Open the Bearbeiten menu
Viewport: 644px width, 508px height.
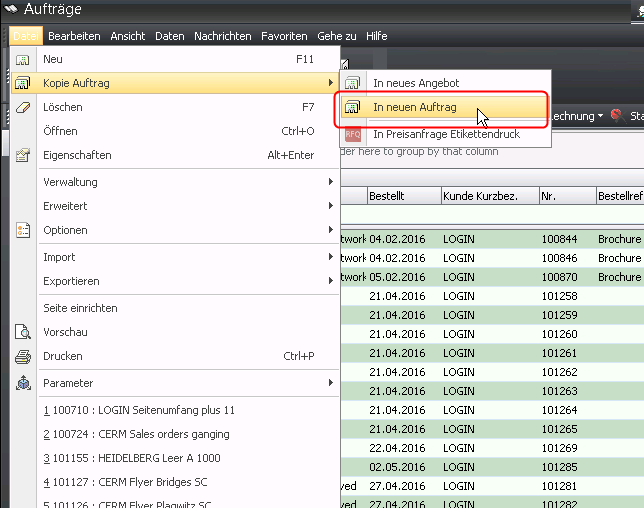click(x=74, y=36)
